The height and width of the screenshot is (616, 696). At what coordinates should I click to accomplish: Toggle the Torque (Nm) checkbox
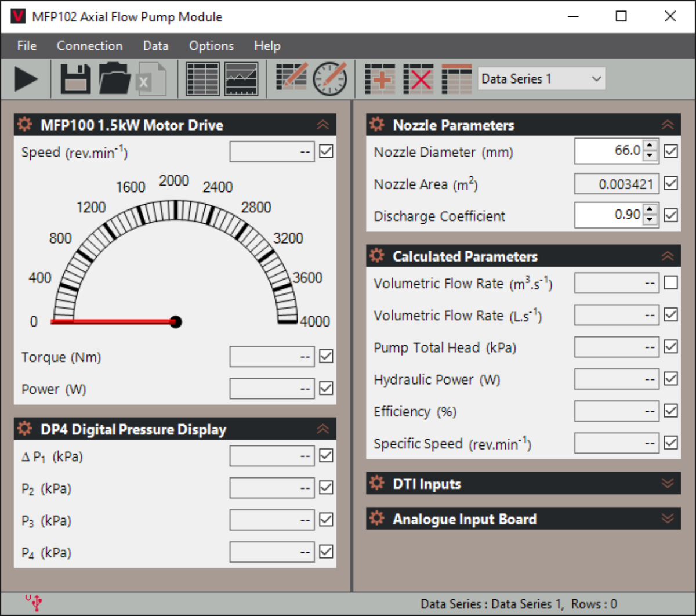pyautogui.click(x=327, y=356)
